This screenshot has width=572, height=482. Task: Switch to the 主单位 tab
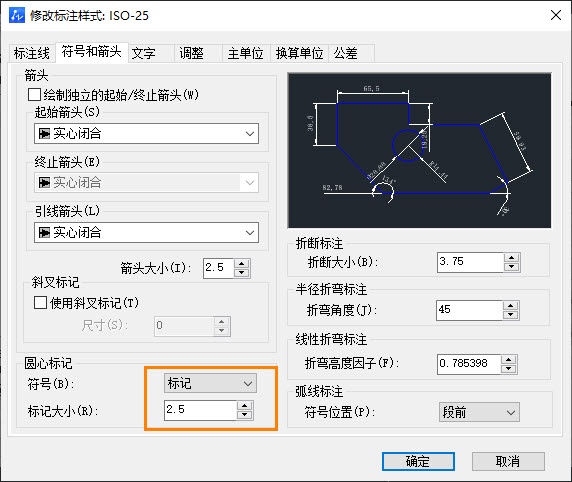[246, 54]
